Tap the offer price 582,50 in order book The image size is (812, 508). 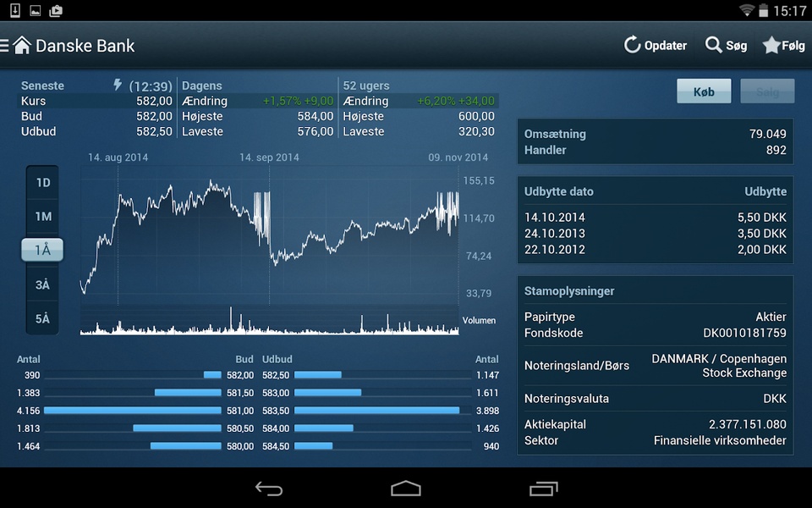click(x=276, y=375)
